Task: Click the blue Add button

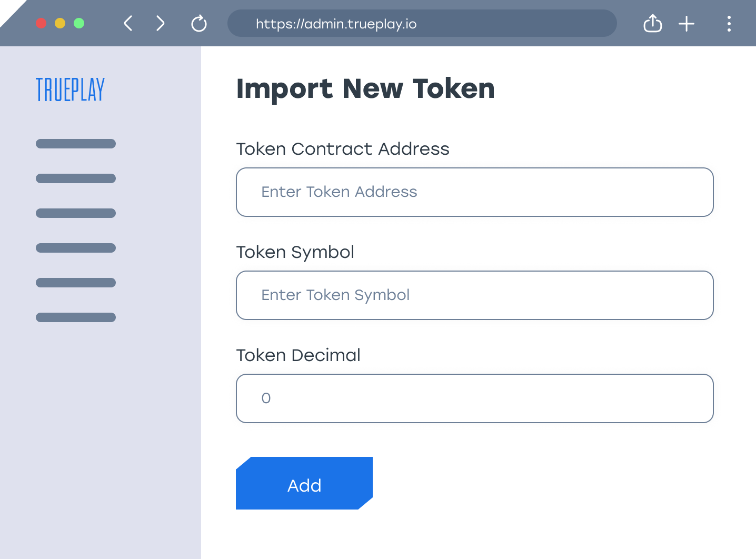Action: point(304,483)
